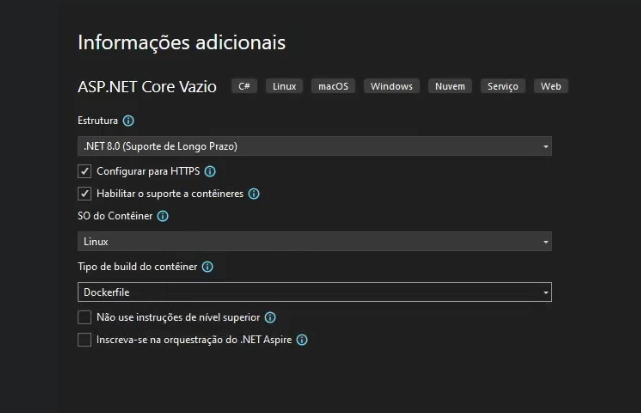
Task: Click the Web tag
Action: (551, 87)
